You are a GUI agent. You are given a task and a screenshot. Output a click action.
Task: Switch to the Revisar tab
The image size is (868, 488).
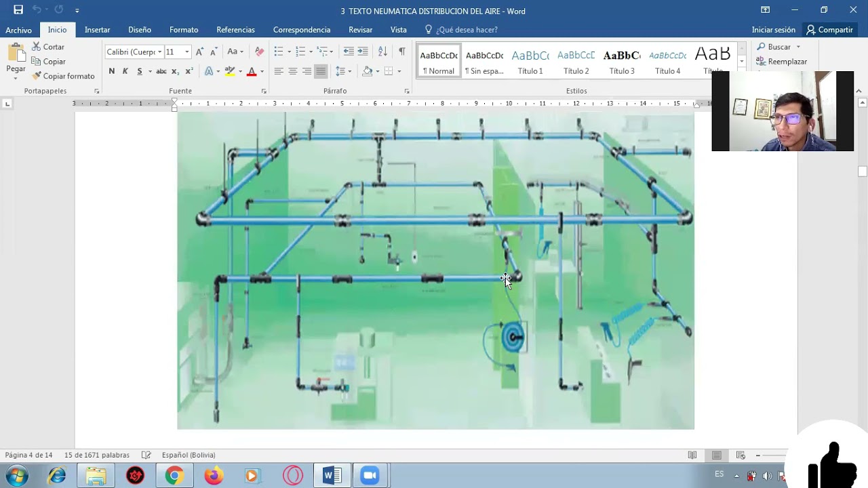click(361, 30)
